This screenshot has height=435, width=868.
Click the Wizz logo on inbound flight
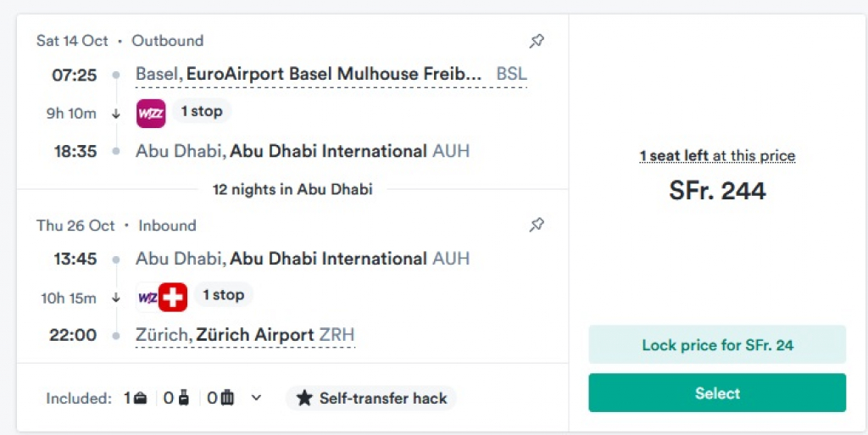(x=147, y=297)
